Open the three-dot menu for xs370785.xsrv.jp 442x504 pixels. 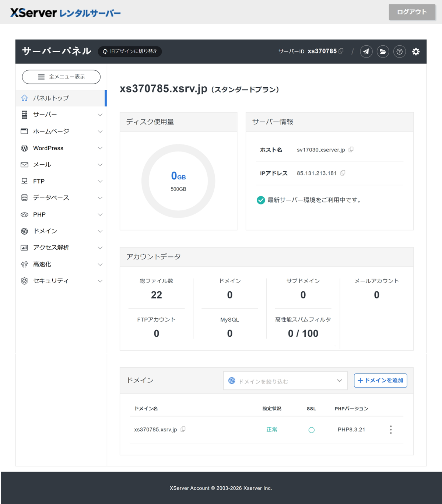pyautogui.click(x=391, y=430)
